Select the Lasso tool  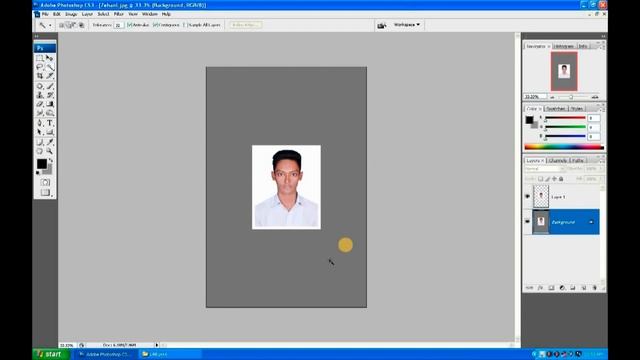click(x=40, y=67)
